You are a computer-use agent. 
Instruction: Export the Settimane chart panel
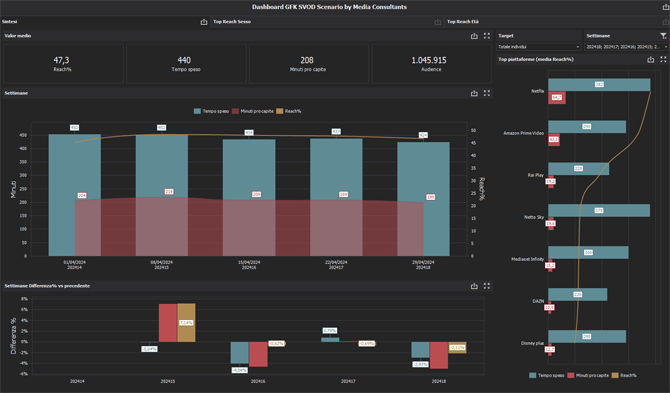[x=474, y=93]
